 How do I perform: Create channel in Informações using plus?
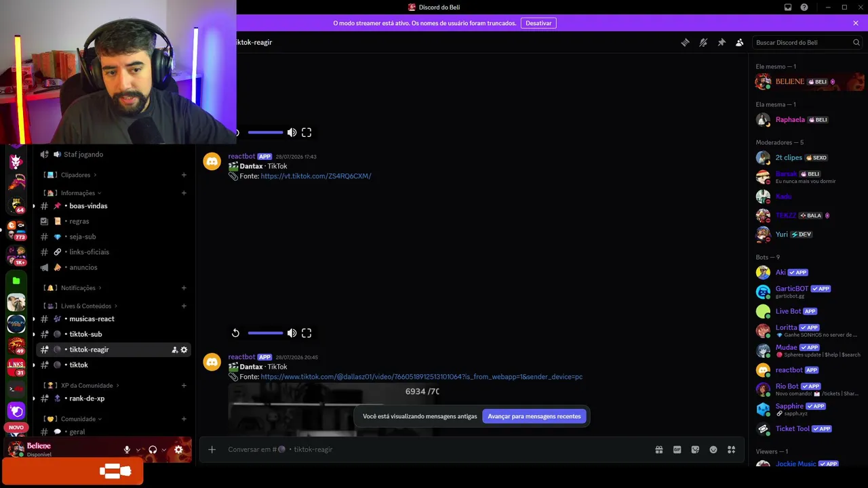[184, 193]
